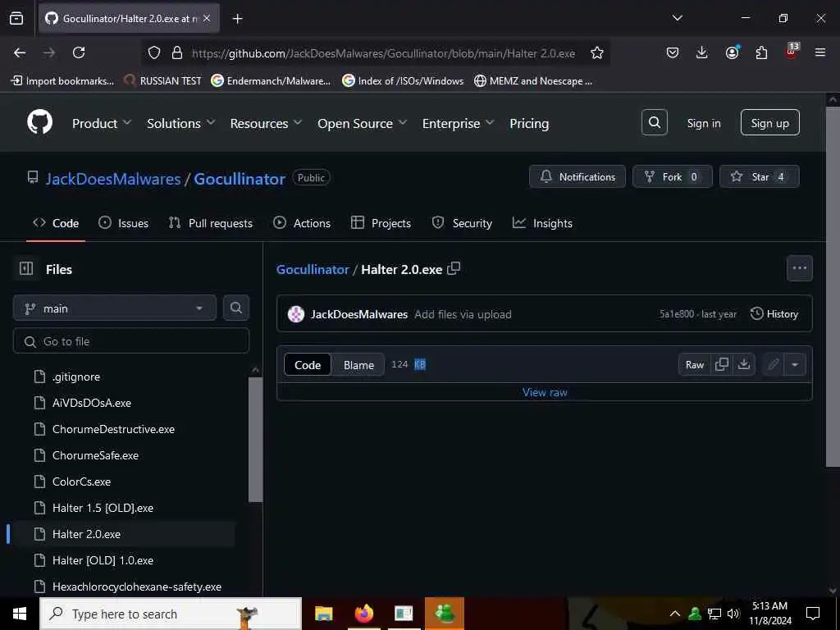Open the main branch selector dropdown
Image resolution: width=840 pixels, height=630 pixels.
coord(114,308)
